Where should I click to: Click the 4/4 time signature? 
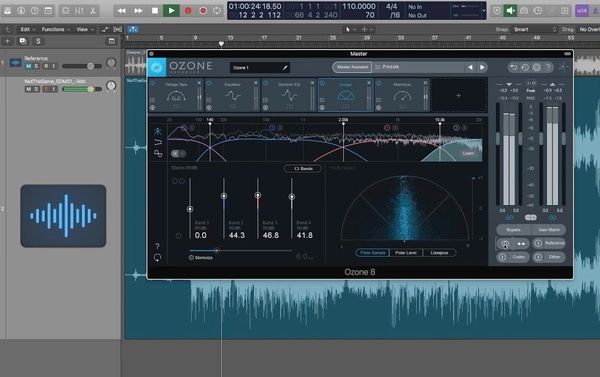click(x=391, y=7)
